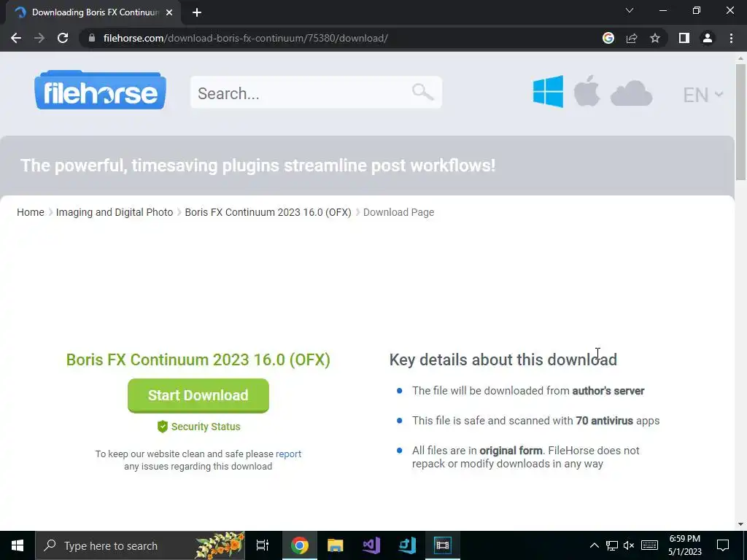Click scrollbar up arrow
This screenshot has width=747, height=560.
tap(740, 58)
